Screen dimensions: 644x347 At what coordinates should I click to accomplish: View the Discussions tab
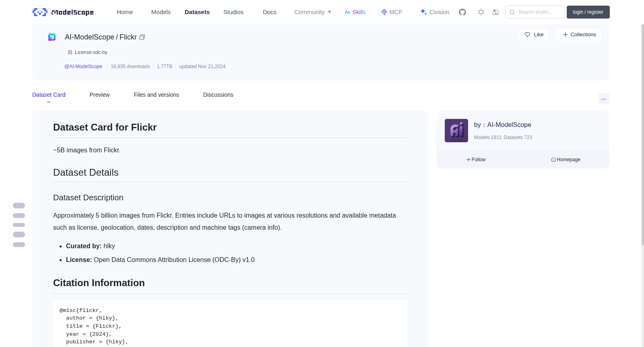[218, 95]
